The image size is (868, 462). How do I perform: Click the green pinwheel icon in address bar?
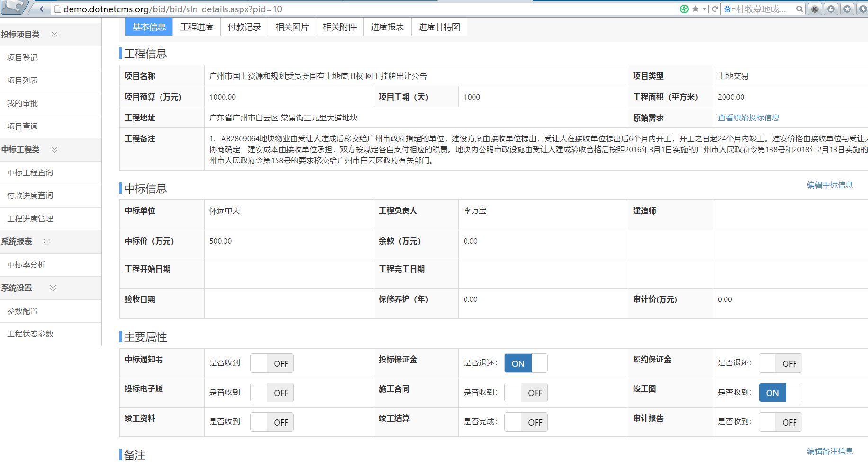[x=684, y=9]
